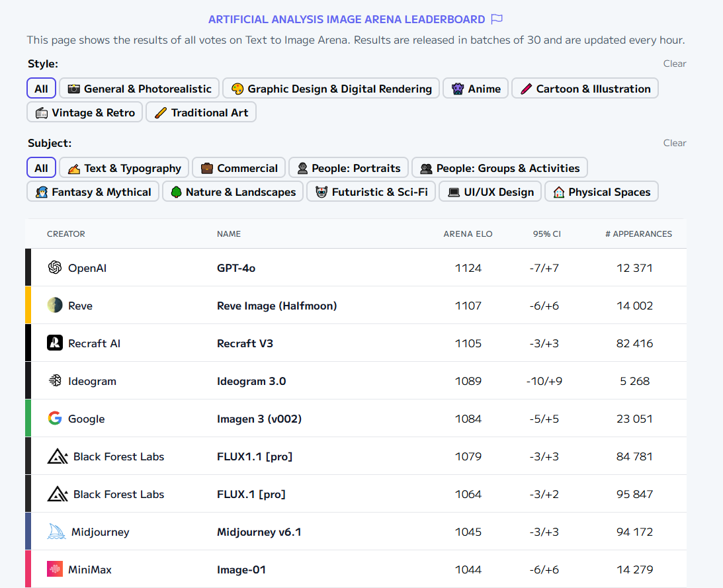Filter by Graphic Design & Digital Rendering
Viewport: 723px width, 588px height.
[331, 89]
